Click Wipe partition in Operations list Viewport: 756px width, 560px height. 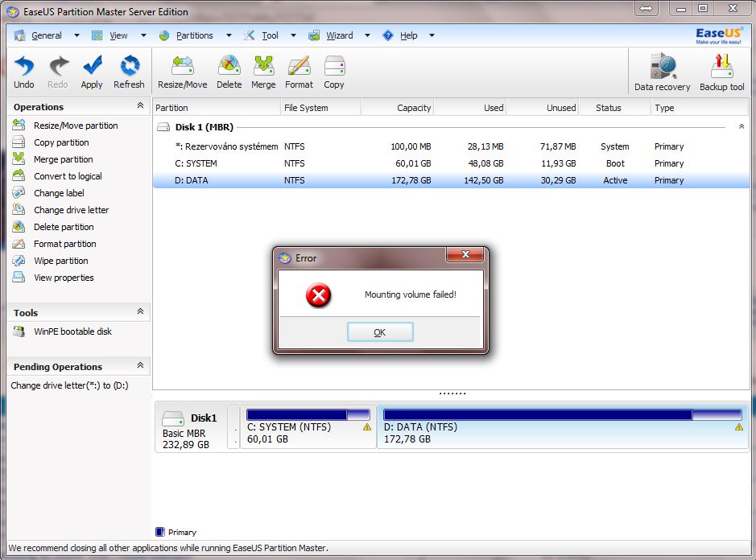[60, 261]
